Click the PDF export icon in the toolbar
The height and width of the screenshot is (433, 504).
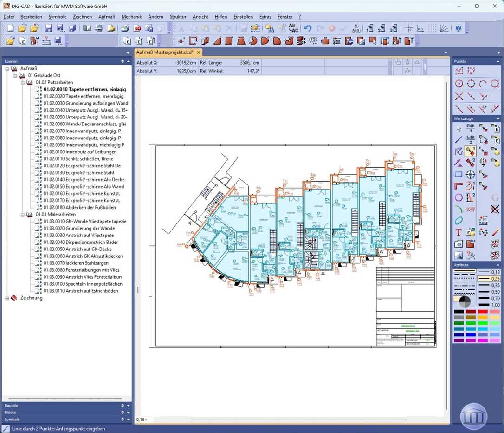point(136,28)
